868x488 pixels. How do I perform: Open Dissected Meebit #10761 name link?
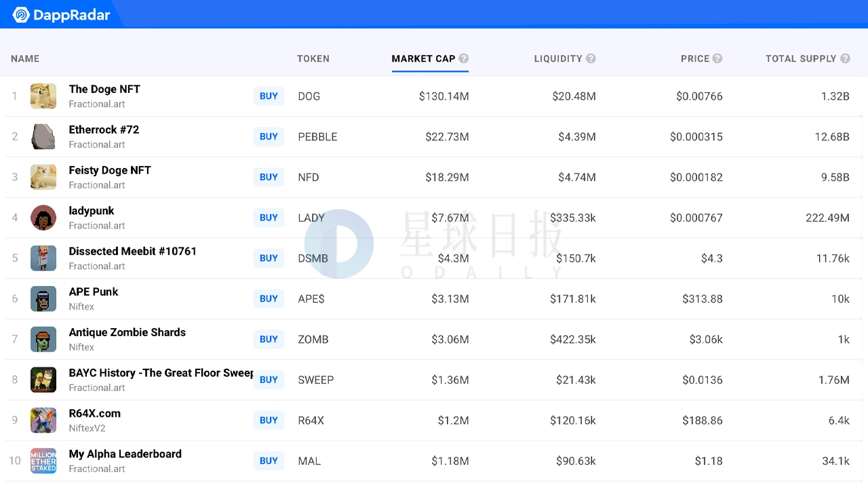click(x=132, y=251)
